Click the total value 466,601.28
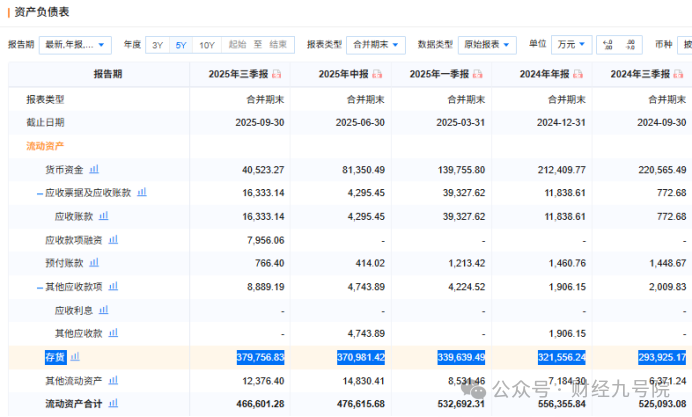Viewport: 692px width, 417px height. 260,404
